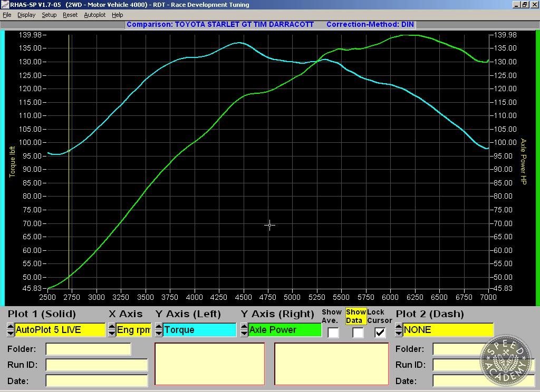Image resolution: width=540 pixels, height=392 pixels.
Task: Open the Autoplot menu
Action: point(95,15)
